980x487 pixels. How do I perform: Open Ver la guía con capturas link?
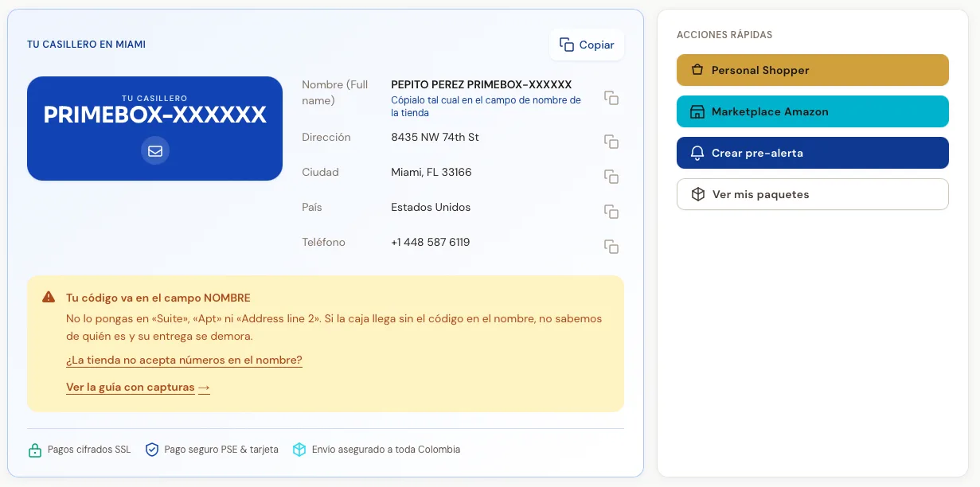138,388
